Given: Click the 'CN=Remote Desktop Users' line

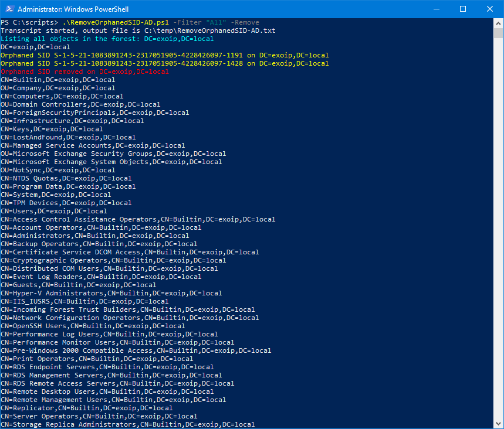Looking at the screenshot, I should click(107, 391).
